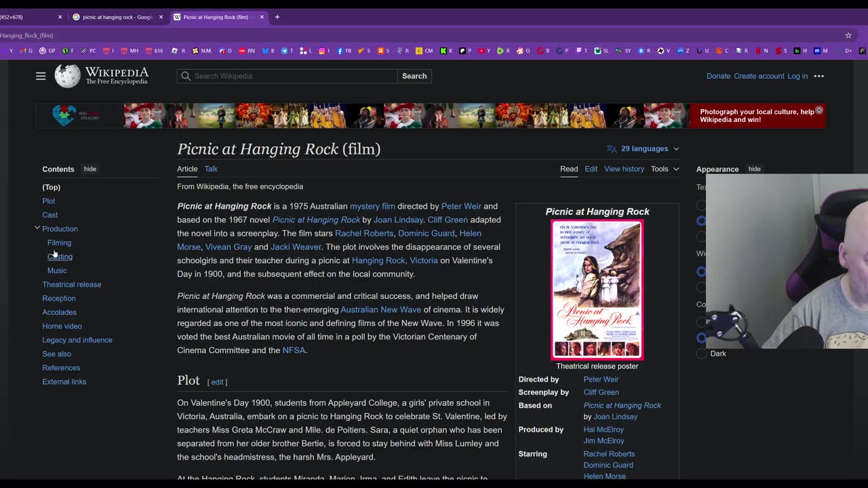Open Hal McElroy link in infobox
Viewport: 868px width, 488px height.
[x=604, y=430]
